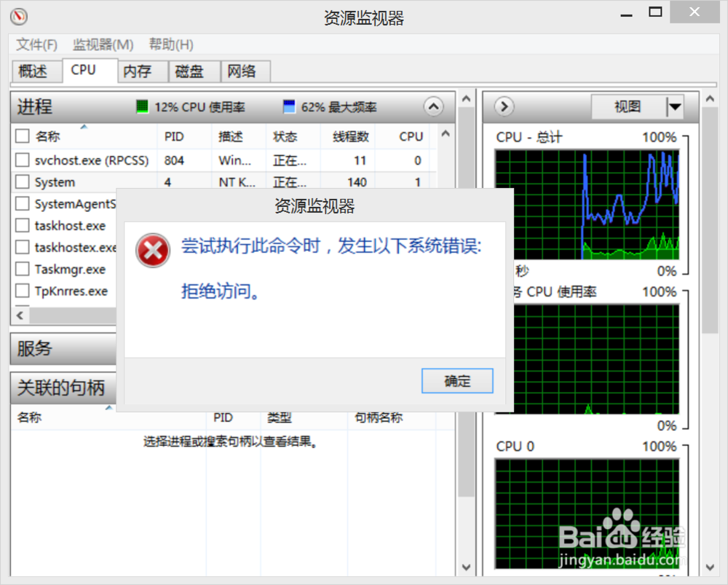Open the 视图 dropdown arrow
Screen dimensions: 728x585
[x=675, y=107]
